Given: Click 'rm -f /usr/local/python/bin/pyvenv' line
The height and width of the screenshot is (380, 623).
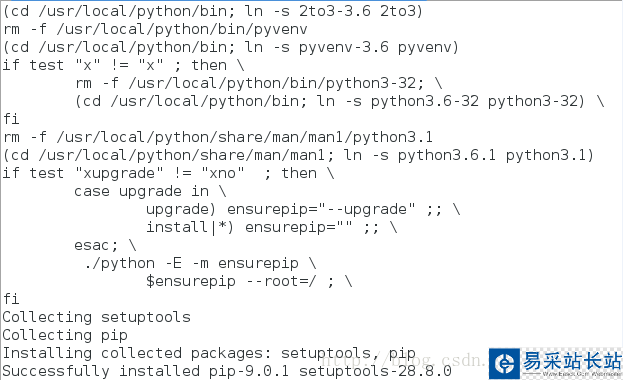Looking at the screenshot, I should tap(155, 29).
